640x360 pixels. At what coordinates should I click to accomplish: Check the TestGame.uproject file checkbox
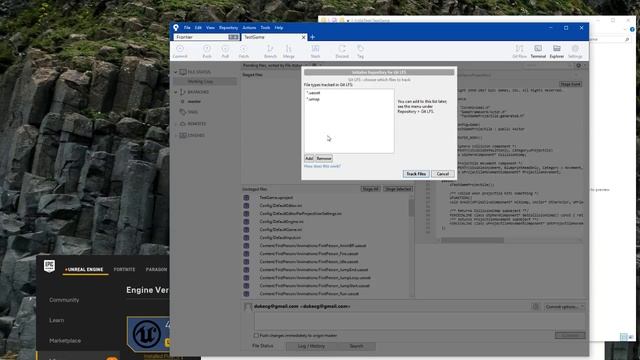tap(246, 198)
